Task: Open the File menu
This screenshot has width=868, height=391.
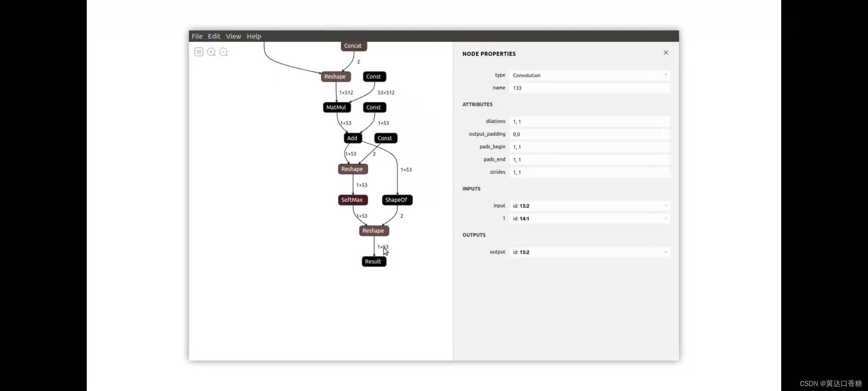Action: pos(197,36)
